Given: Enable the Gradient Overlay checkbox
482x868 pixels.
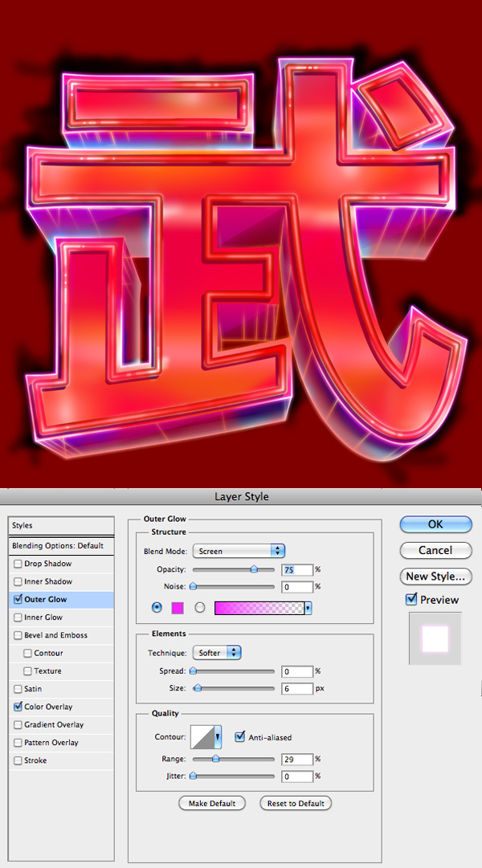Looking at the screenshot, I should coord(18,724).
